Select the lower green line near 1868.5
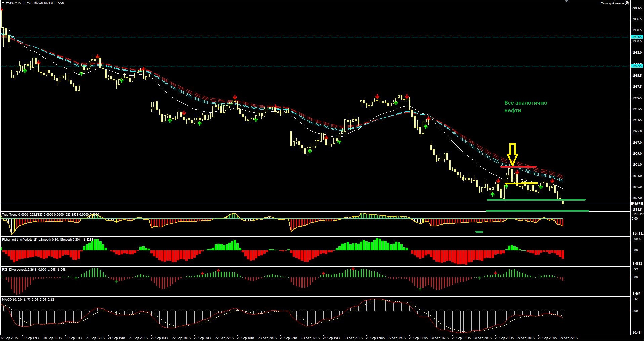Viewport: 644px width, 341px height. coord(537,211)
